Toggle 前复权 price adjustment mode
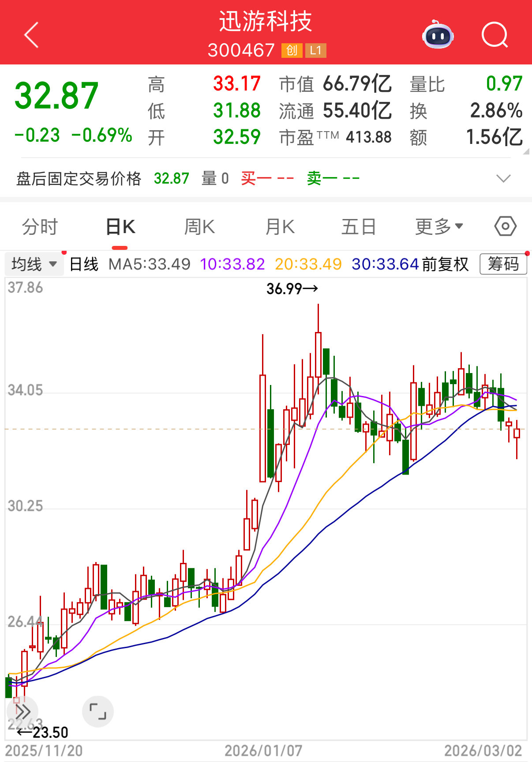The width and height of the screenshot is (532, 762). 445,264
